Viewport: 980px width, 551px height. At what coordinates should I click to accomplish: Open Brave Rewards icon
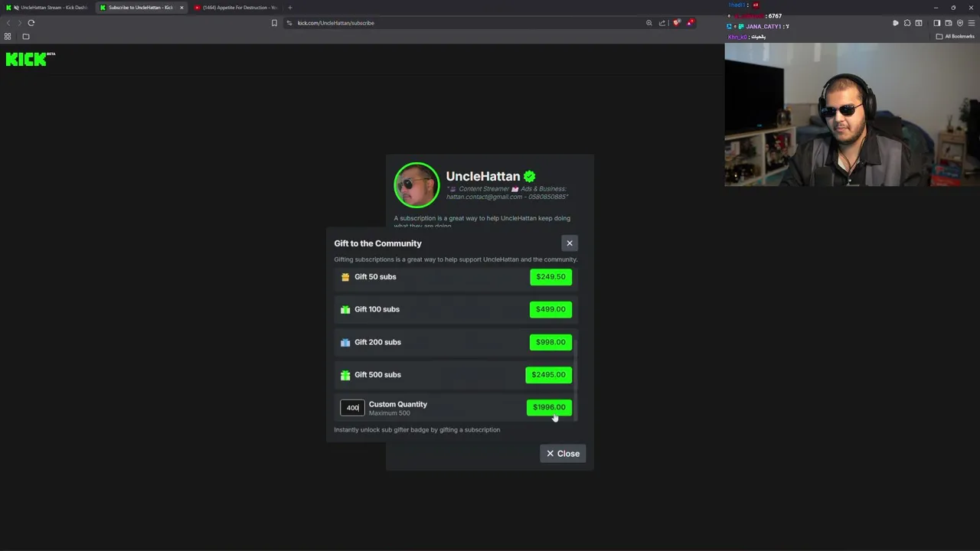coord(690,23)
